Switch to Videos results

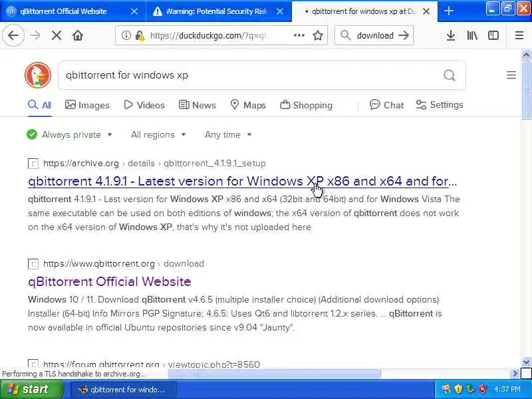[144, 105]
